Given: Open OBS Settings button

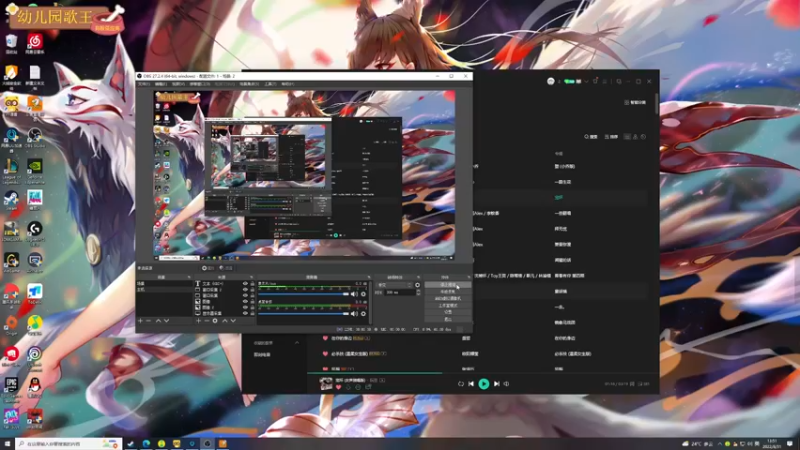Looking at the screenshot, I should click(448, 312).
